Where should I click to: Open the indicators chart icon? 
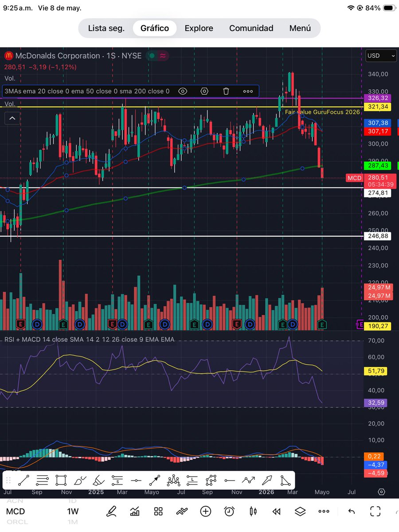pyautogui.click(x=135, y=511)
